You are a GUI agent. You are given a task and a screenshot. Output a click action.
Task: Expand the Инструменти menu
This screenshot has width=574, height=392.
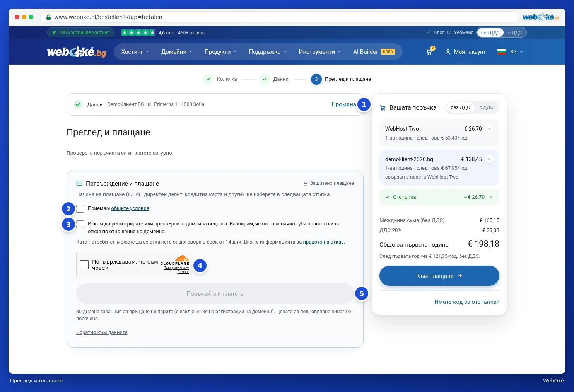tap(320, 52)
